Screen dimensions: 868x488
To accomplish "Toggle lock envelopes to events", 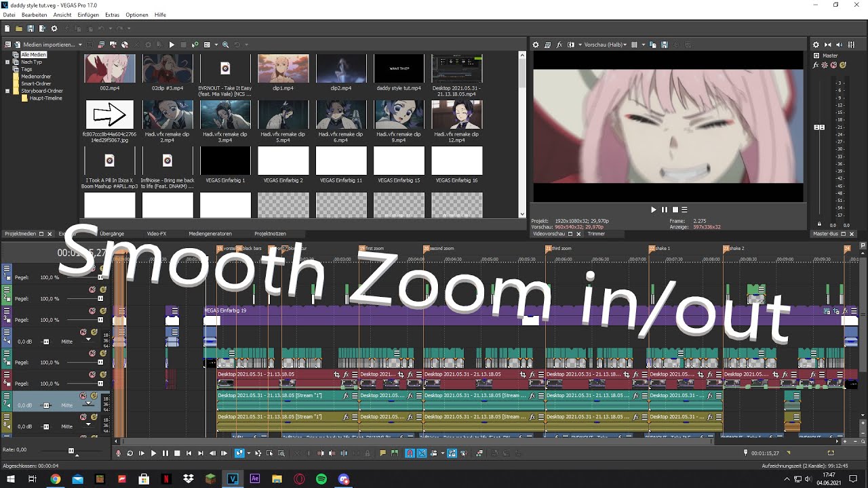I will pyautogui.click(x=452, y=453).
